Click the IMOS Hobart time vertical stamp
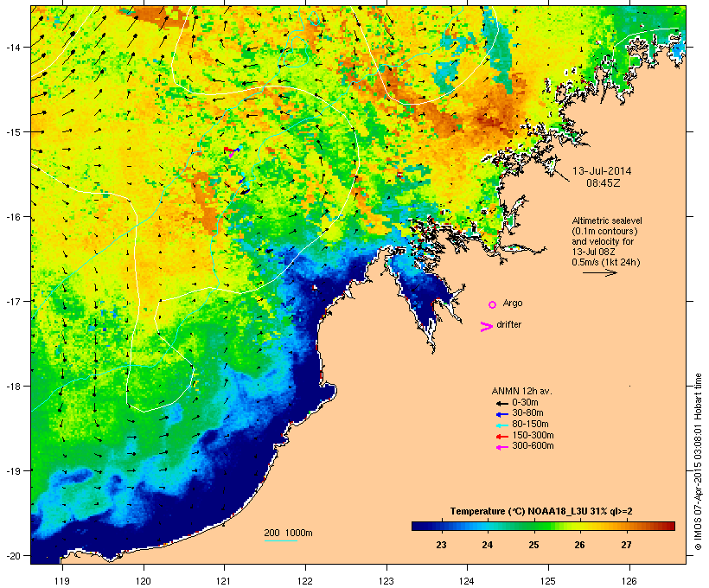Screen dimensions: 709x588 coord(698,462)
